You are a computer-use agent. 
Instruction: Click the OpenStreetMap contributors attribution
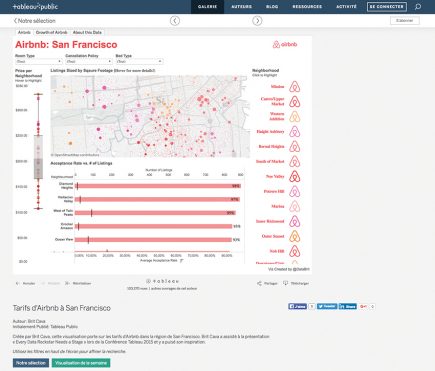(75, 155)
